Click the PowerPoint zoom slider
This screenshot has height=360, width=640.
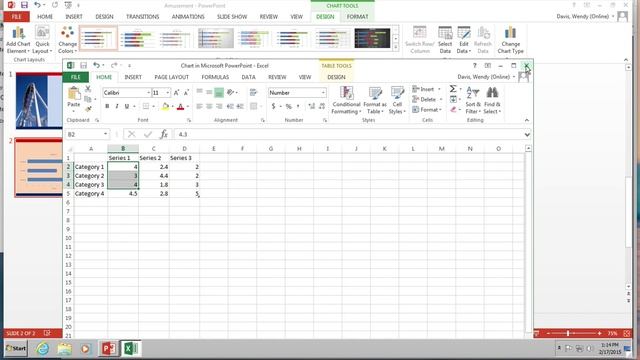click(x=568, y=333)
